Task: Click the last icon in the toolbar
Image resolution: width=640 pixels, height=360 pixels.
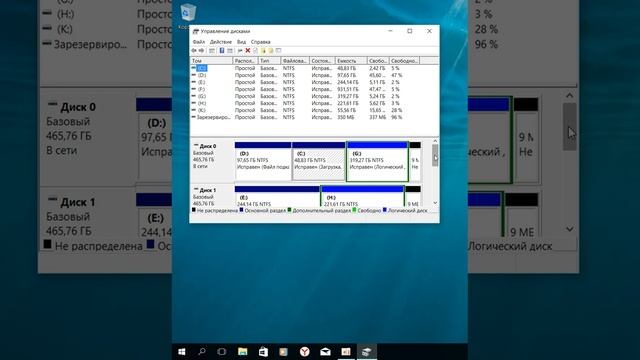Action: 278,51
